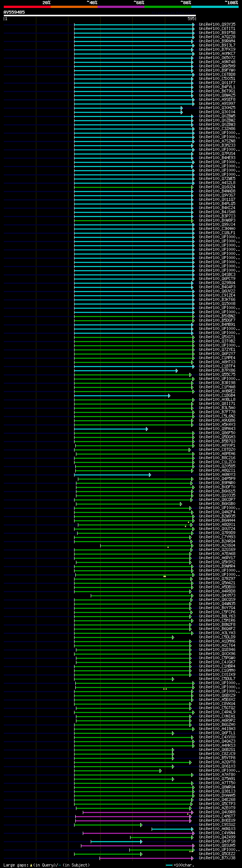
Task: Click the orange ~40% identity legend segment
Action: tap(74, 7)
